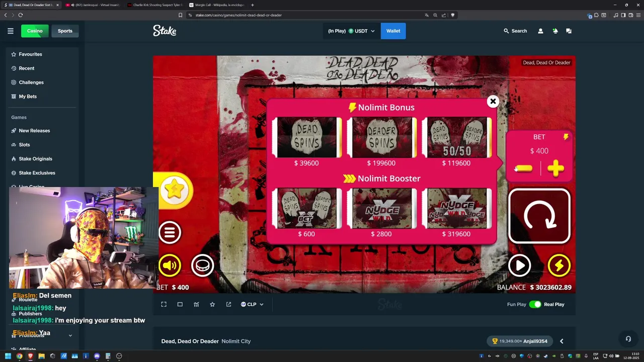Spin the reels with the big spin button
The height and width of the screenshot is (362, 644).
click(539, 216)
